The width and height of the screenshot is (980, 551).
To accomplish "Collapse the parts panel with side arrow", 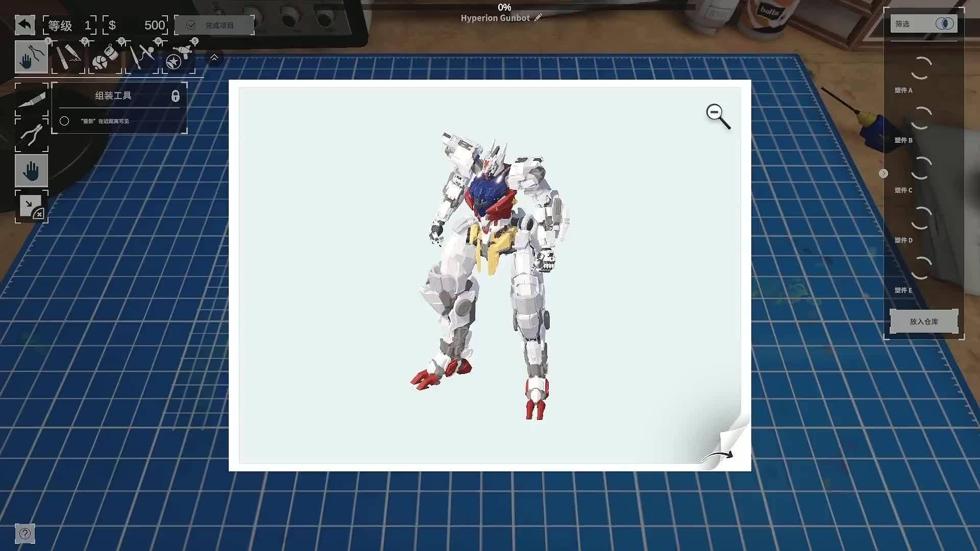I will pos(884,173).
